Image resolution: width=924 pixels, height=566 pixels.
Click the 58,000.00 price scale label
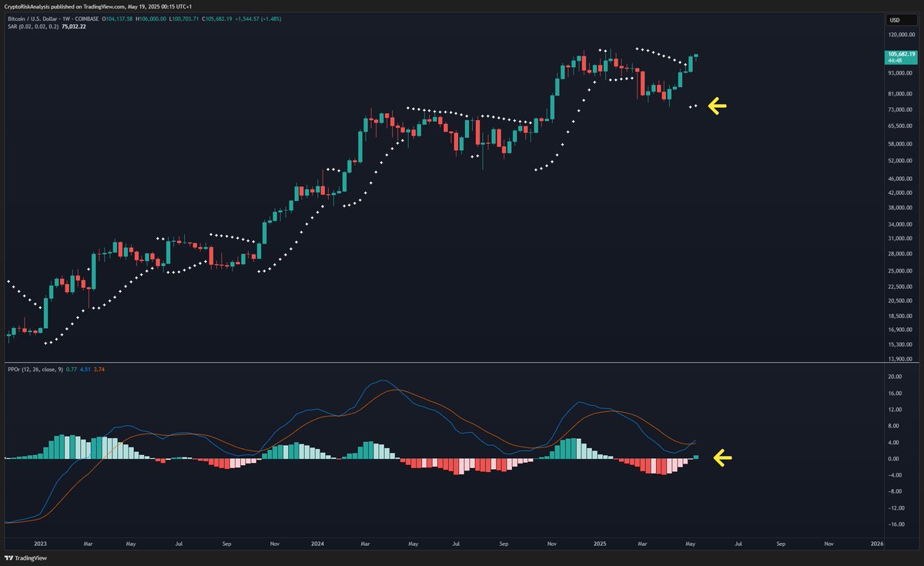(902, 144)
